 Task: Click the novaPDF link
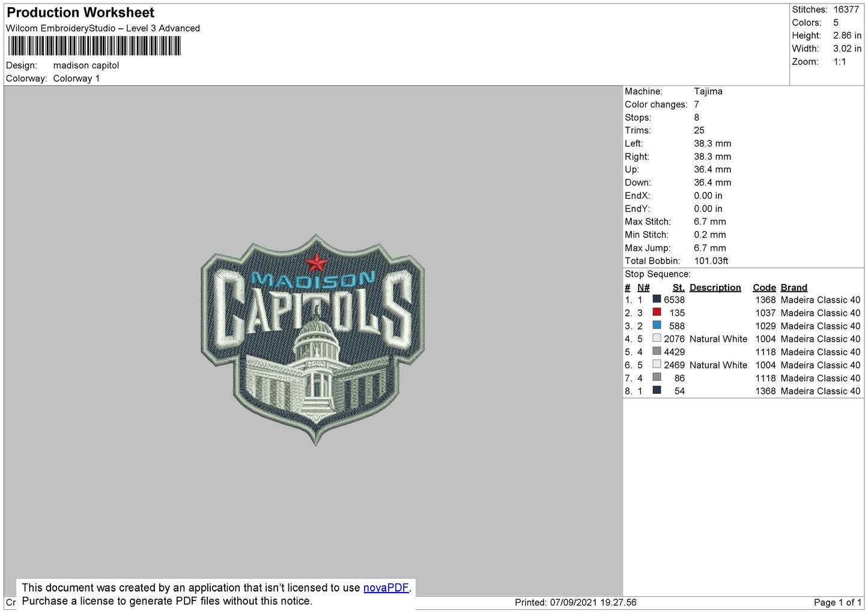point(386,588)
